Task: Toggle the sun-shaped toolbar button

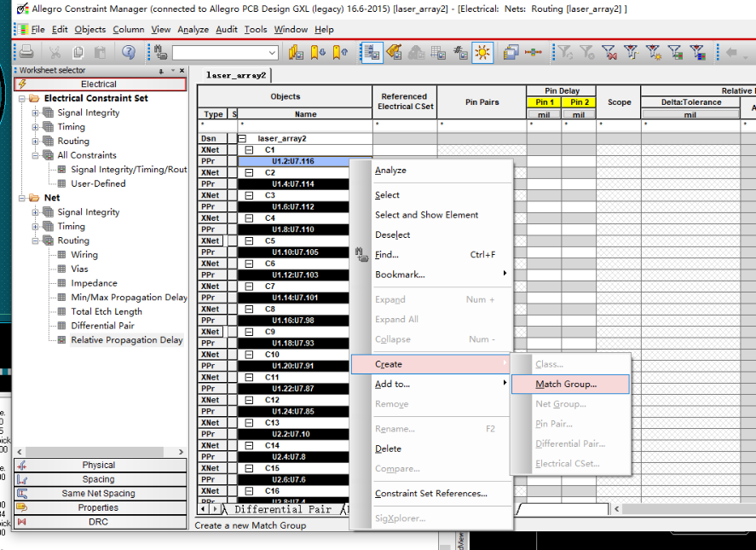Action: click(x=482, y=52)
